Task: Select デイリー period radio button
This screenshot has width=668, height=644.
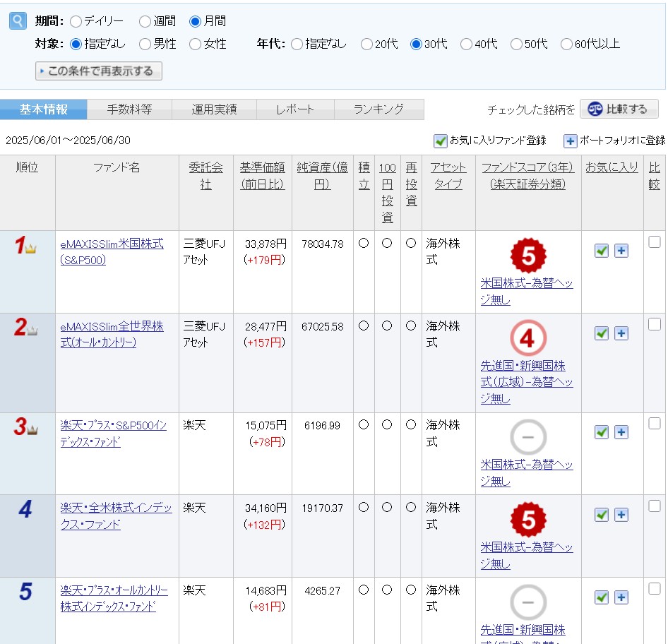Action: pos(76,21)
